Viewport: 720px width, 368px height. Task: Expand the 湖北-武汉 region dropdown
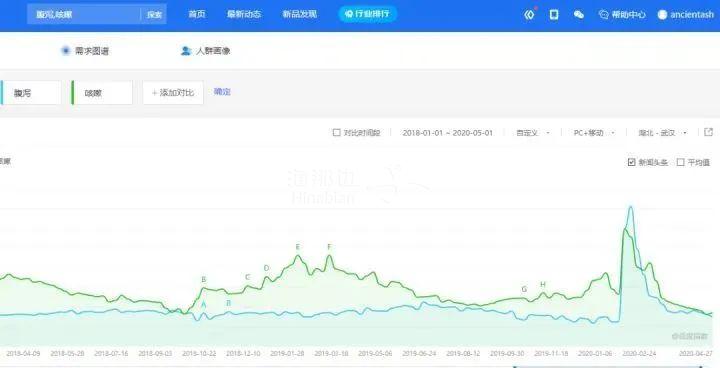tap(662, 133)
